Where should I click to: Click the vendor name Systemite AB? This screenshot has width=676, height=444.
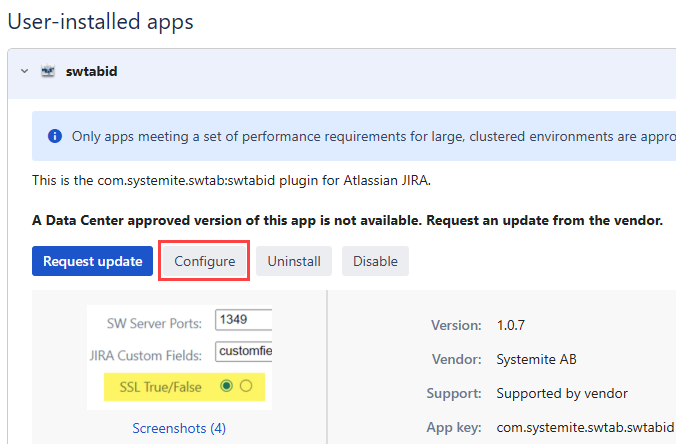point(536,359)
